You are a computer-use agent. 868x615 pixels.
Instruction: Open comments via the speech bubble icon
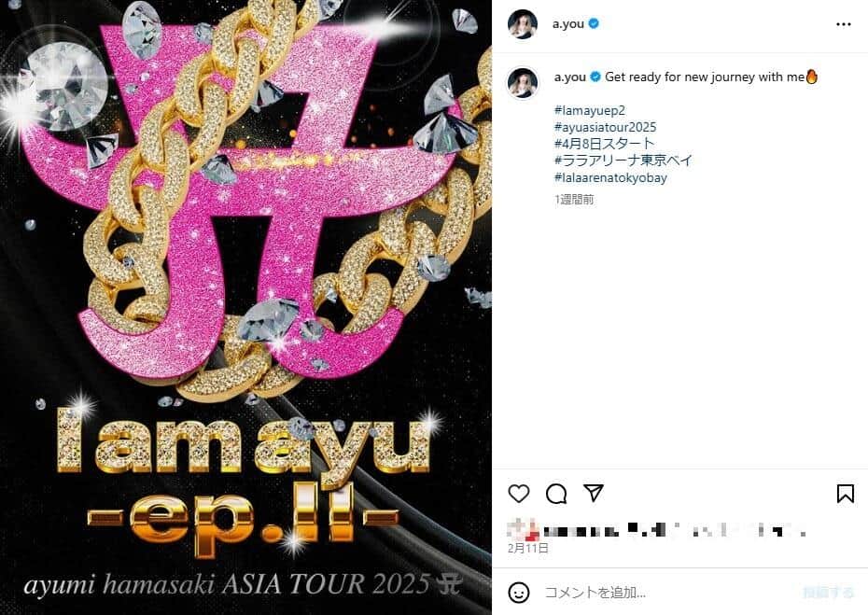[555, 494]
